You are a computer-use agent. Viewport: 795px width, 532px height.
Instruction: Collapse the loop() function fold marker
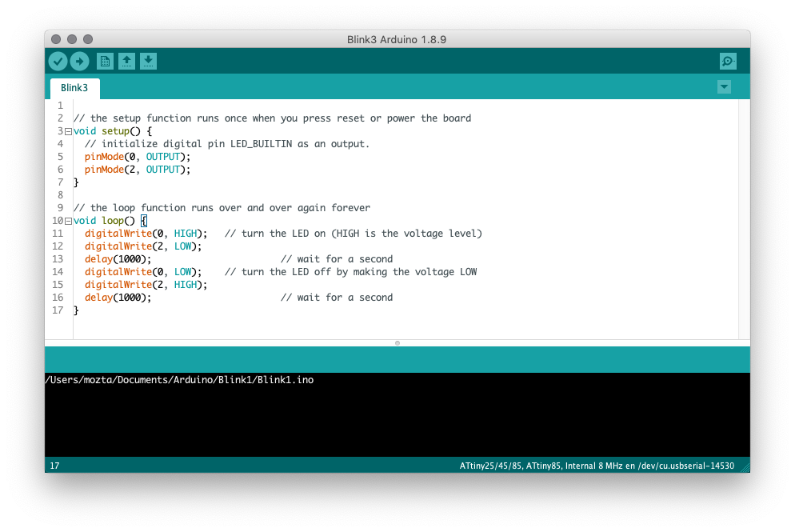pyautogui.click(x=68, y=221)
